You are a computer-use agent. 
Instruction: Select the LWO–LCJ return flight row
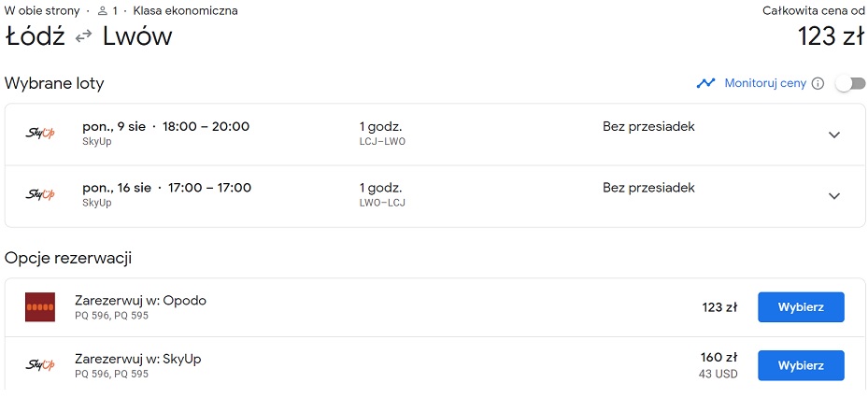coord(434,196)
